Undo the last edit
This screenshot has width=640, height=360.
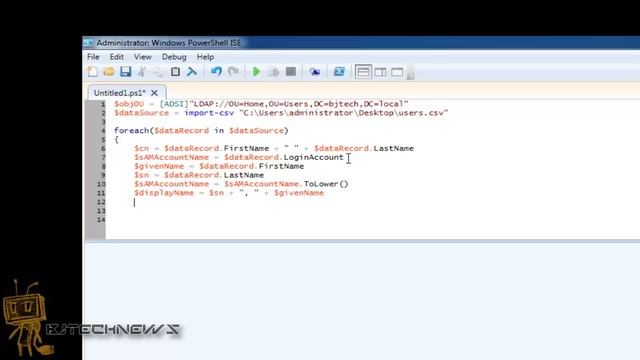[x=216, y=72]
